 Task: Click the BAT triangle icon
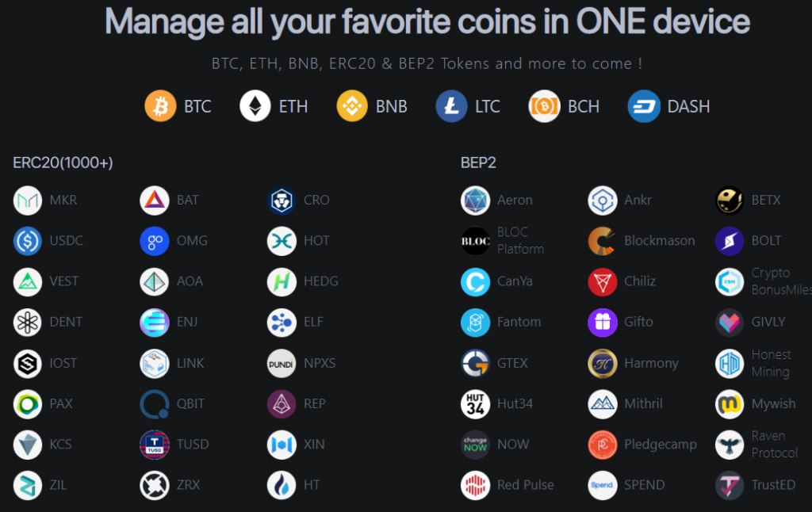point(155,201)
